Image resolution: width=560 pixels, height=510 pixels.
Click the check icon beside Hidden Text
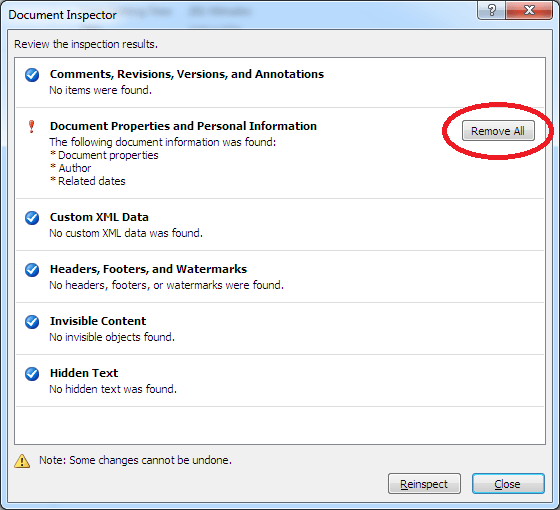click(32, 374)
